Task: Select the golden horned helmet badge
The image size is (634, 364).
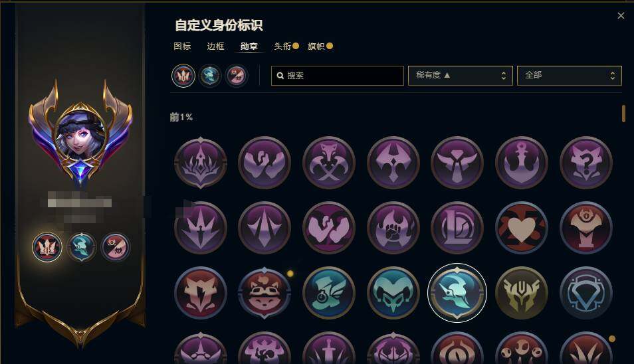Action: [522, 293]
